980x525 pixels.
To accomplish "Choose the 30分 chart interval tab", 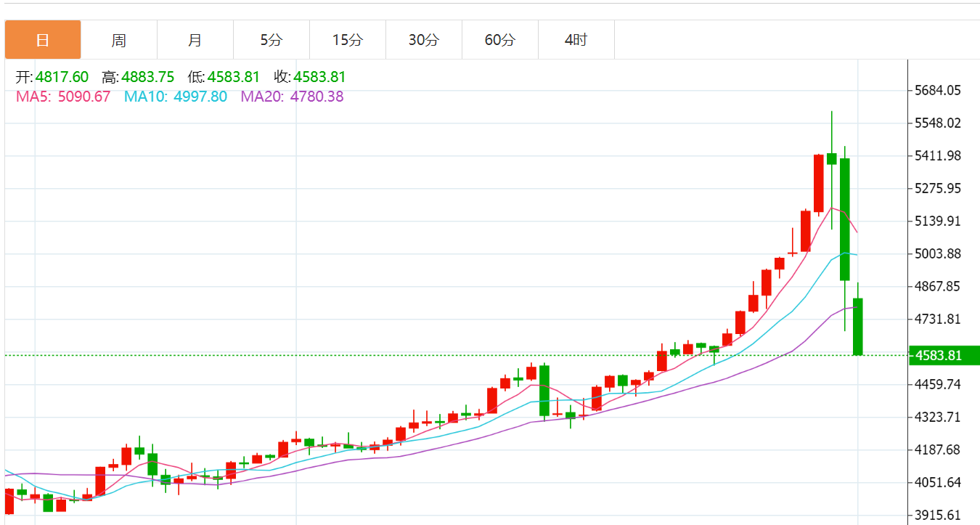I will 424,40.
